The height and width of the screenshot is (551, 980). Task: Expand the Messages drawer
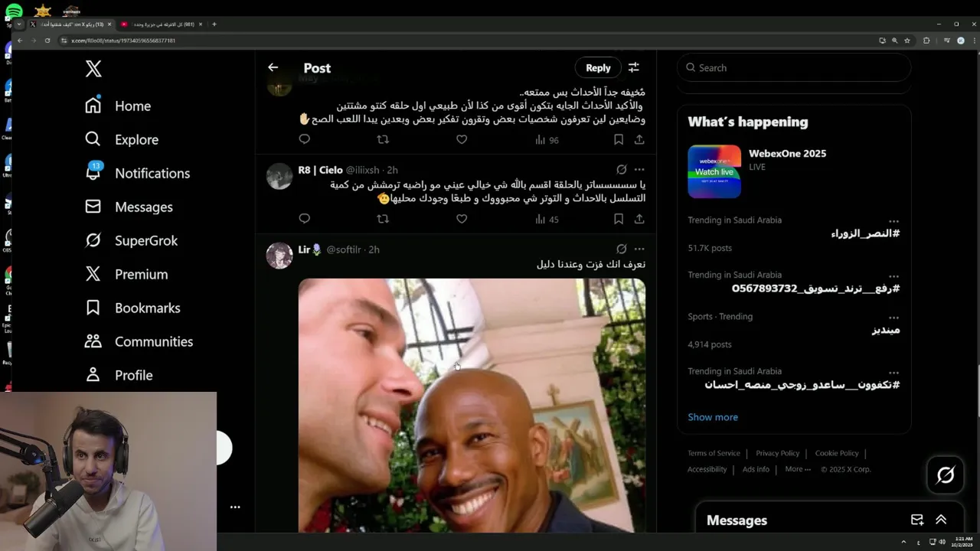(941, 520)
